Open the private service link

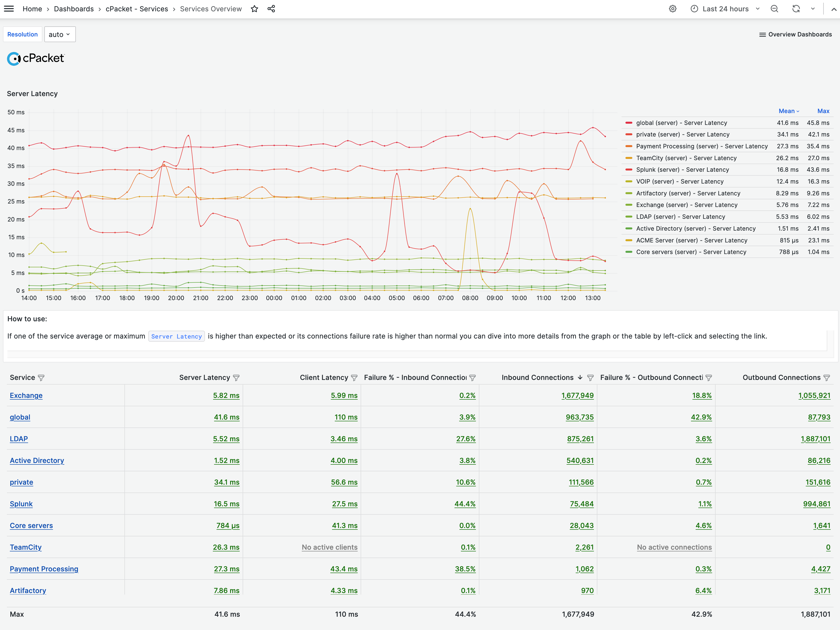tap(22, 482)
